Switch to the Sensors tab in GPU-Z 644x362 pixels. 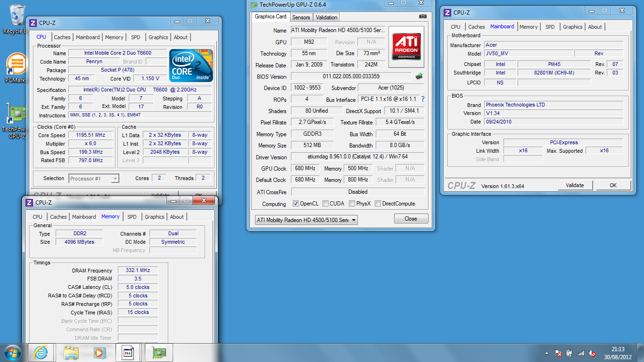tap(301, 17)
